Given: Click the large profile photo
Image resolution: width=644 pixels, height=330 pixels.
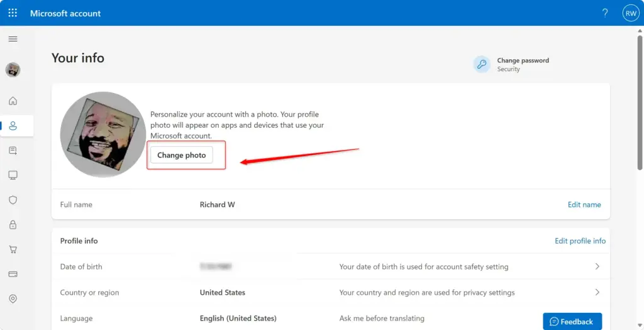Looking at the screenshot, I should (x=103, y=135).
